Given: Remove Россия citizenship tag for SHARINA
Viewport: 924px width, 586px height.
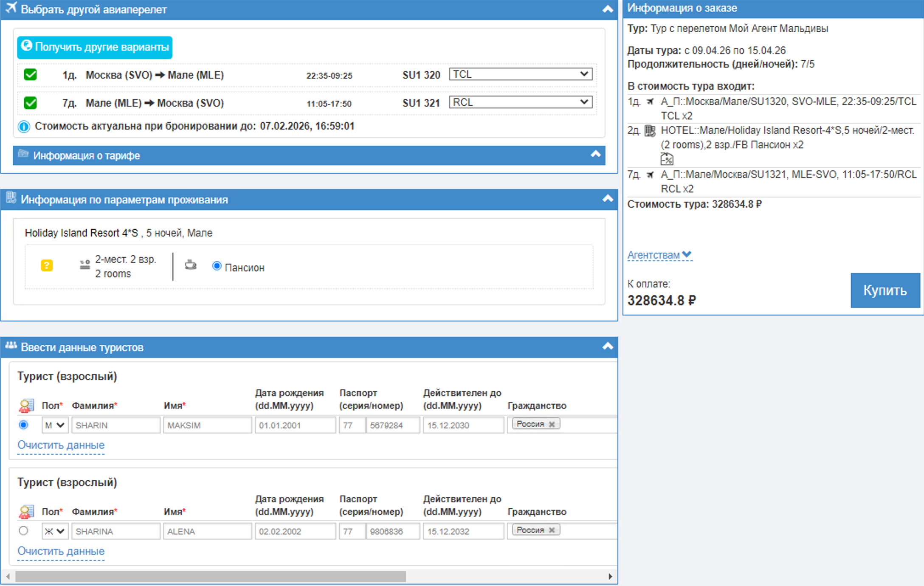Looking at the screenshot, I should tap(552, 530).
